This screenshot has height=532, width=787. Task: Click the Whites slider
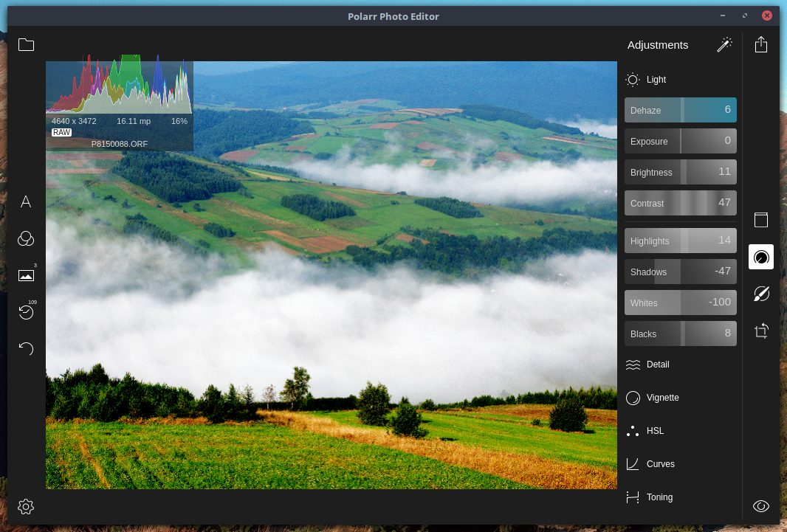(x=681, y=303)
